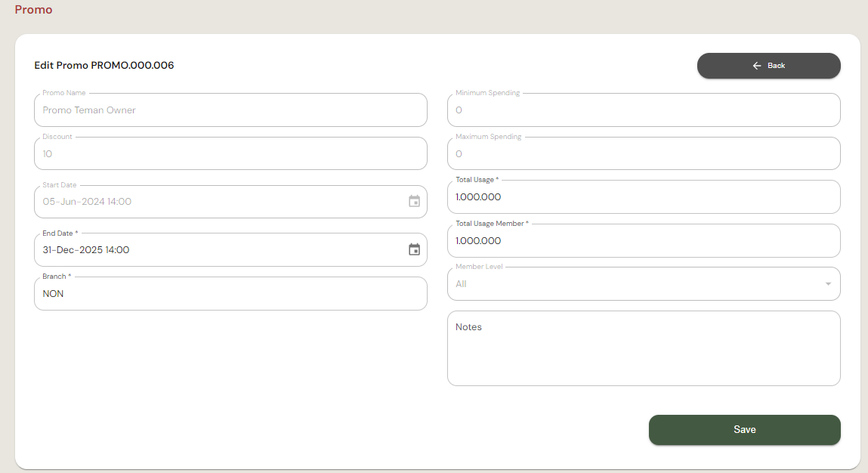Open the Member Level select showing All
This screenshot has width=868, height=473.
coord(635,284)
